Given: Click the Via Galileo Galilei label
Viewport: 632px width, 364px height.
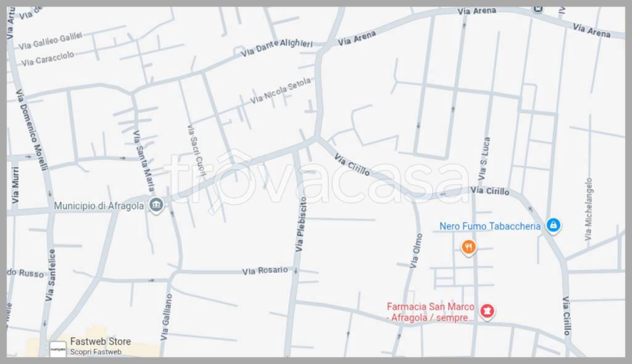Looking at the screenshot, I should tap(51, 41).
